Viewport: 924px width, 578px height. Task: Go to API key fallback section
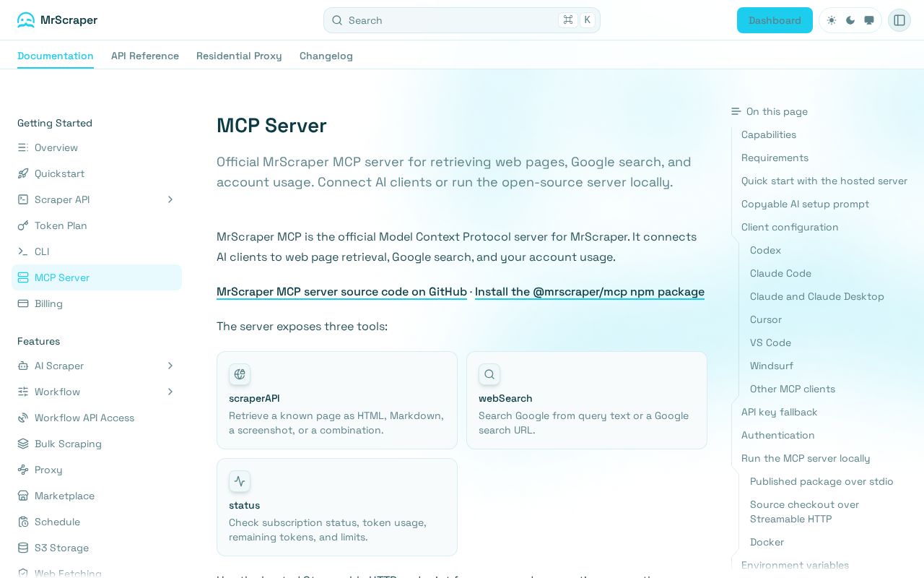[780, 412]
